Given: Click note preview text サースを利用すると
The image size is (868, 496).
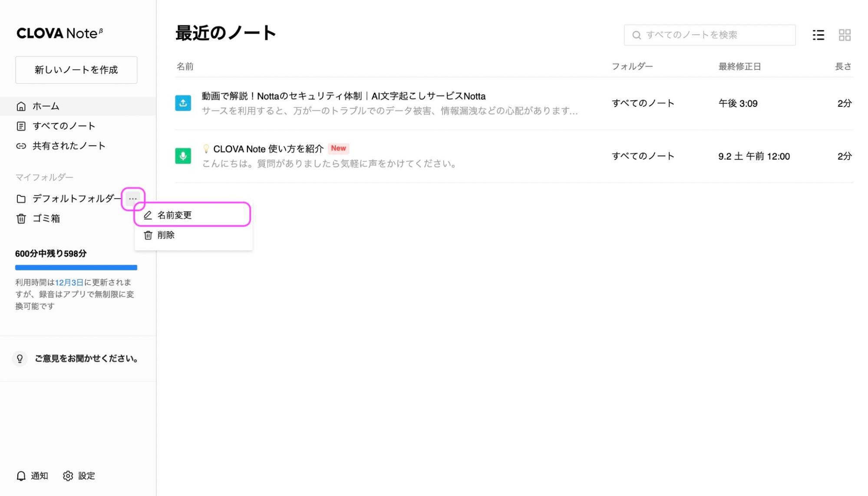Looking at the screenshot, I should [389, 111].
